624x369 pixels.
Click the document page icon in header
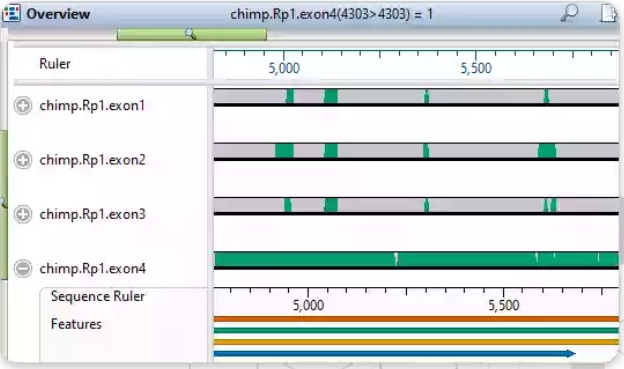[608, 13]
